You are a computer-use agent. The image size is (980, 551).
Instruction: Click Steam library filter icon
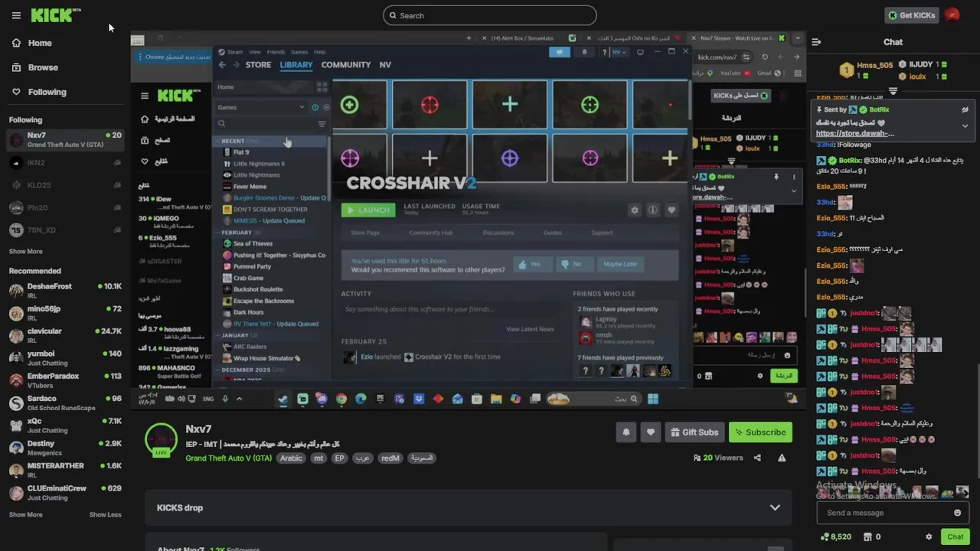[x=322, y=123]
